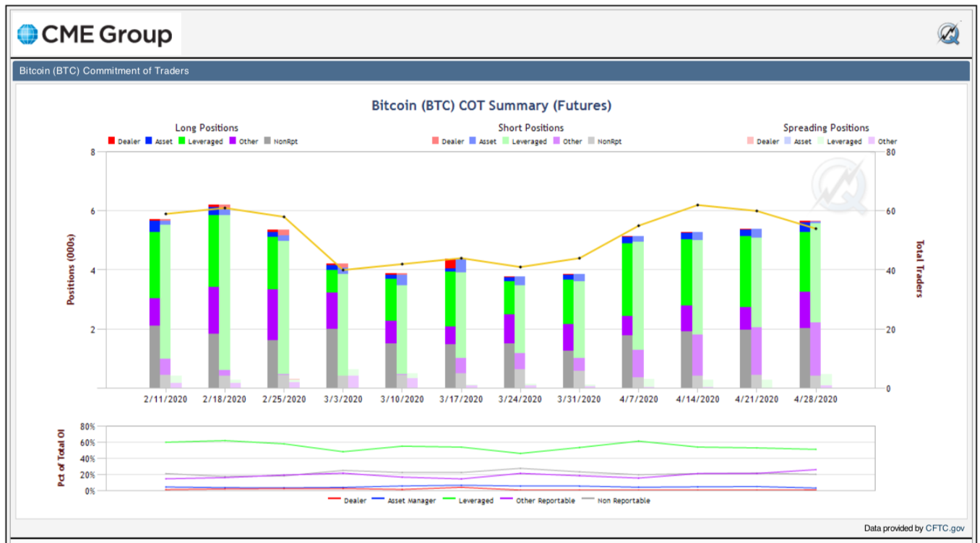Screen dimensions: 980x543
Task: Toggle Short Positions NonRpt legend entry
Action: tap(606, 142)
